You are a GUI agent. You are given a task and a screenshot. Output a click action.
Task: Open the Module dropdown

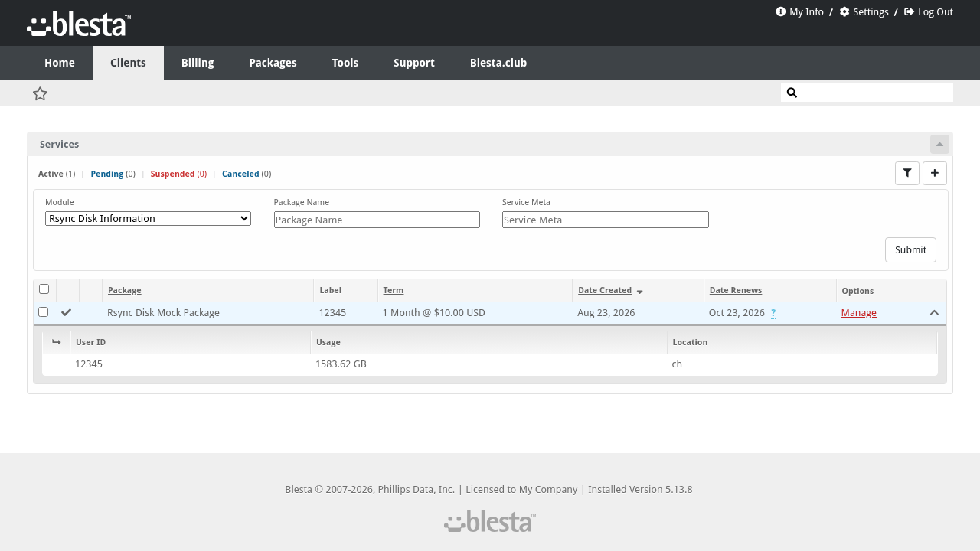(148, 219)
